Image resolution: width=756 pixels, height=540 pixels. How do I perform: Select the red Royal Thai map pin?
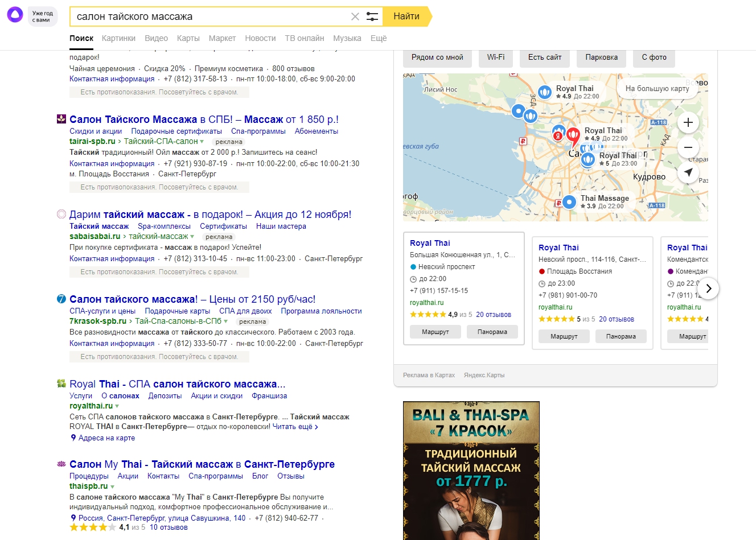tap(573, 137)
